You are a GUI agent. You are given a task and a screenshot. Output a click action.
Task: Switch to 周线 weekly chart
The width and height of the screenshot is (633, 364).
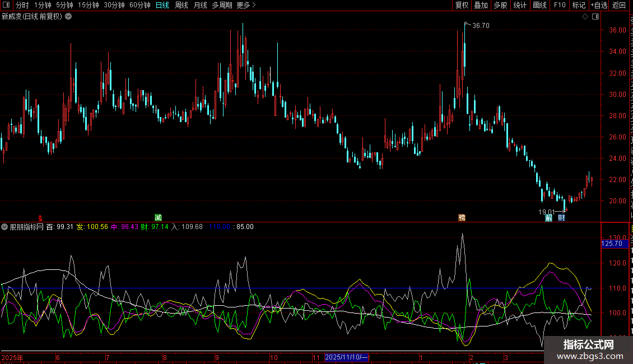(181, 5)
